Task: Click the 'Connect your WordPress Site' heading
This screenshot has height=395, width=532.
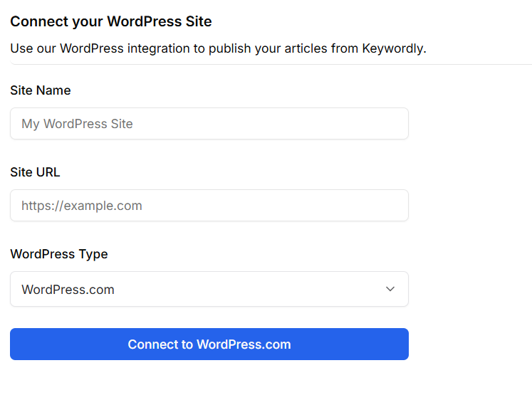Action: pos(111,21)
